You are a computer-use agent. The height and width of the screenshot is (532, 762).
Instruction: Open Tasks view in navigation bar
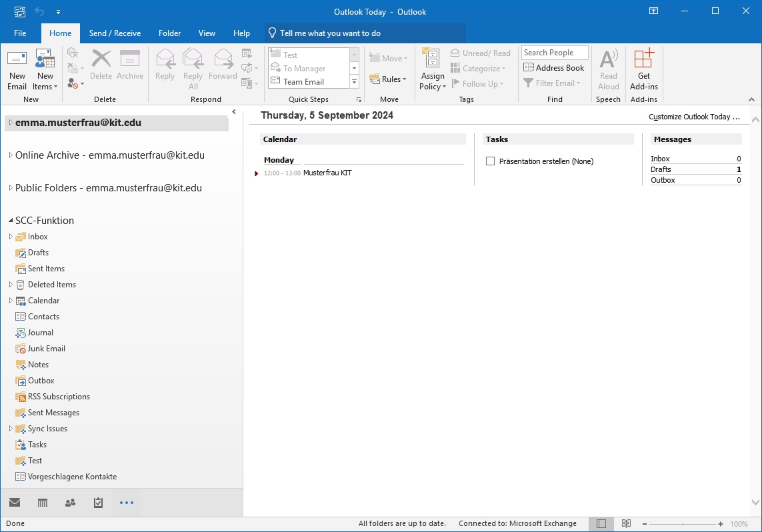[x=99, y=503]
